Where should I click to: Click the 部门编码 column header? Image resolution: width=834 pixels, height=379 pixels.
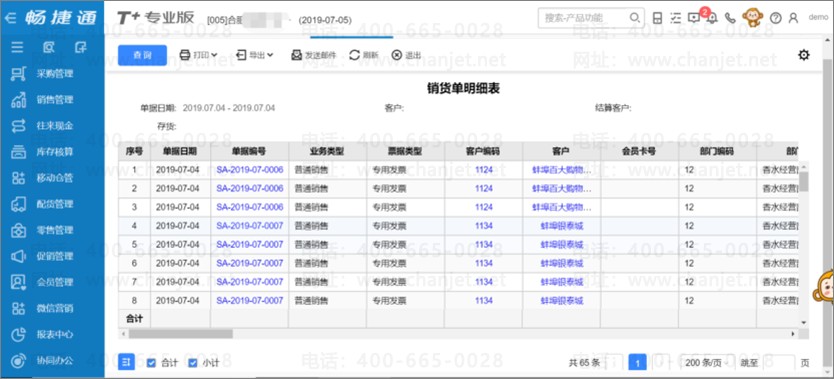tap(717, 151)
